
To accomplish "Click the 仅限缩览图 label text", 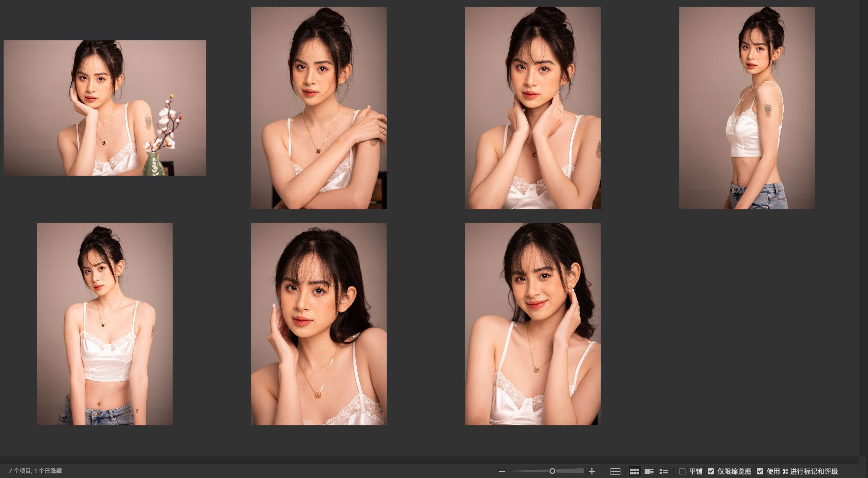I will [x=734, y=471].
